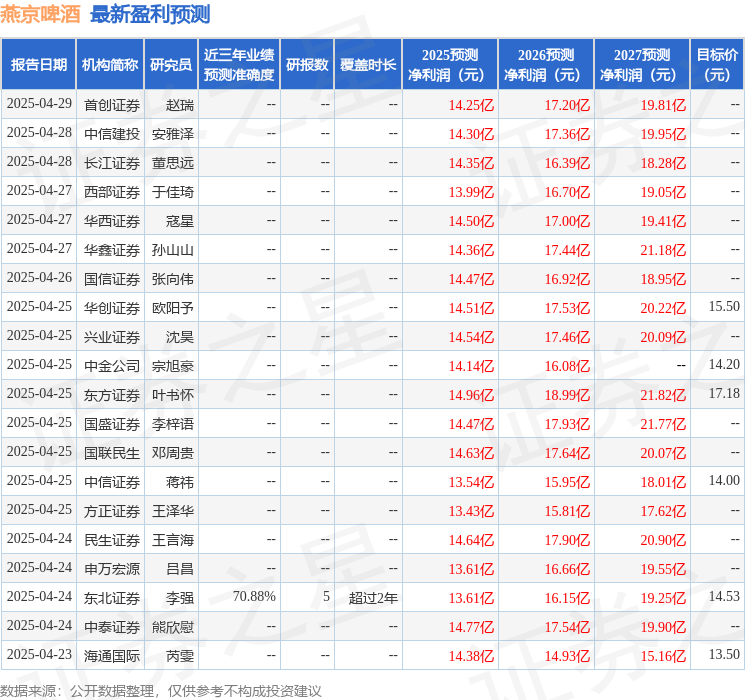Image resolution: width=745 pixels, height=700 pixels.
Task: Click researcher name 邓周贵
Action: [173, 453]
